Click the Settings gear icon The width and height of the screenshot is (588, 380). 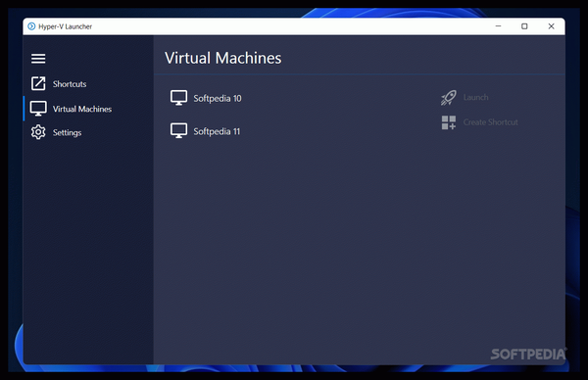38,132
